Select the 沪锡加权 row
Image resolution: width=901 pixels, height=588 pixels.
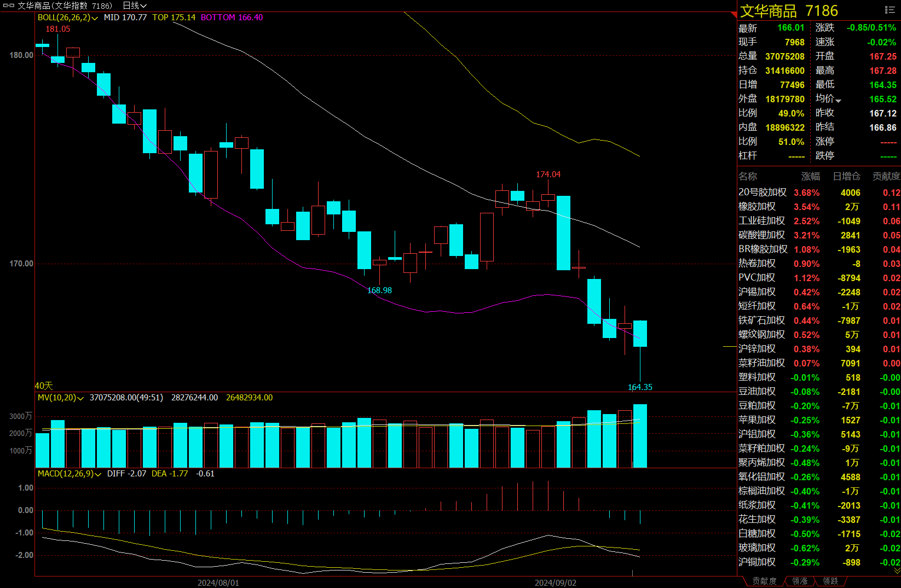[x=819, y=292]
